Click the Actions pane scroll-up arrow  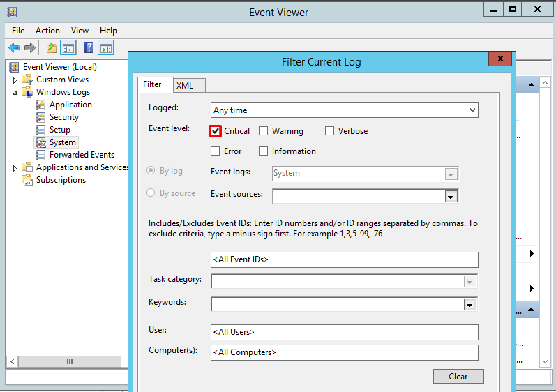point(545,83)
